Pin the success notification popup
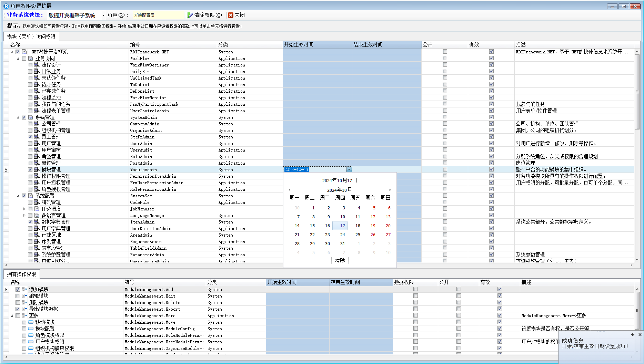 [x=633, y=334]
